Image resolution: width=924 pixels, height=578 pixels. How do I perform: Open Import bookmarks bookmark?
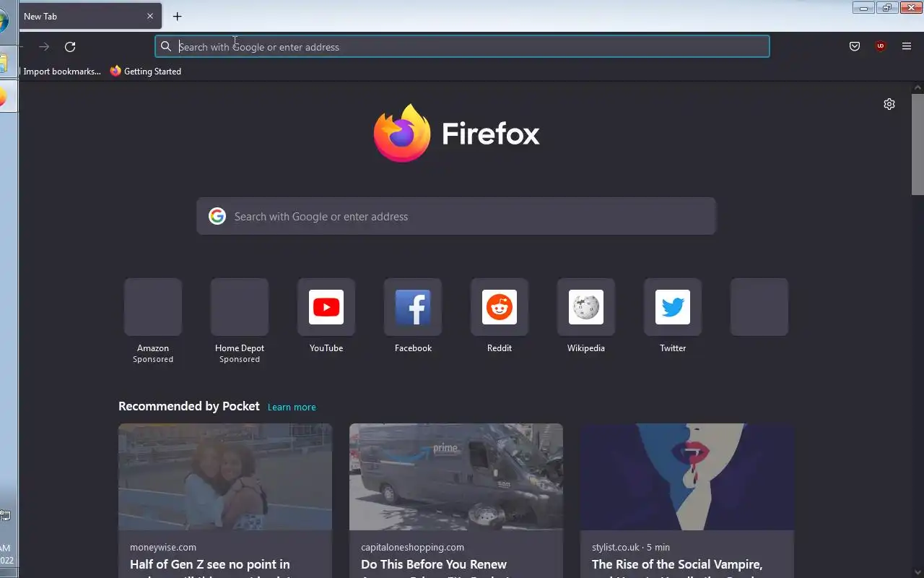(x=61, y=72)
